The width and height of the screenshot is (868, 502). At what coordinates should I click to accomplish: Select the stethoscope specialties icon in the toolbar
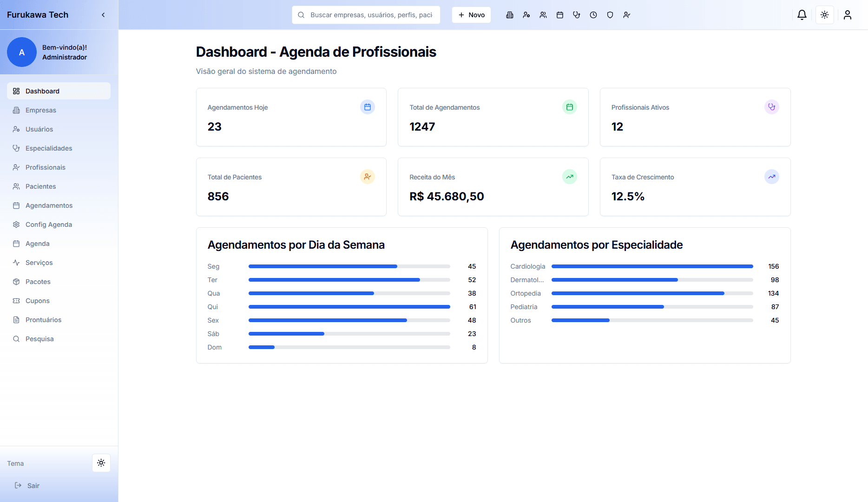click(x=577, y=14)
